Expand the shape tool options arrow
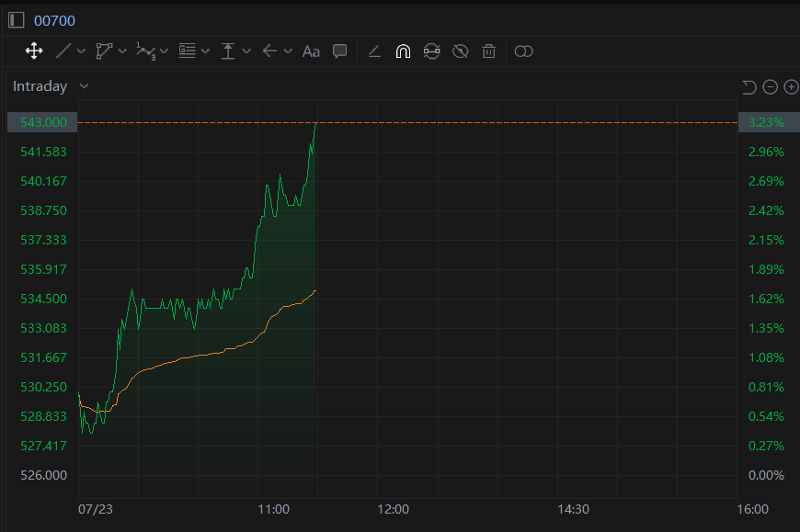The image size is (800, 532). point(122,51)
